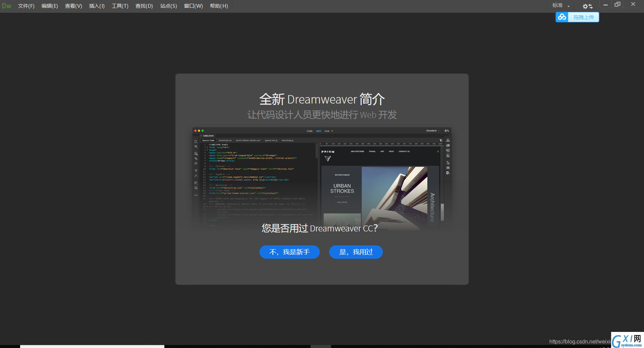Click the sync settings gear icon

pos(587,6)
